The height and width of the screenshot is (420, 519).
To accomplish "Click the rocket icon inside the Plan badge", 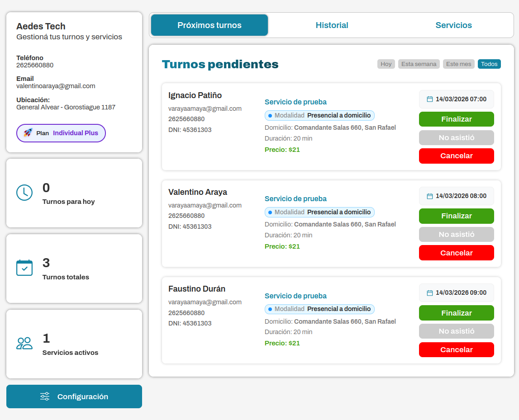I will pyautogui.click(x=29, y=133).
